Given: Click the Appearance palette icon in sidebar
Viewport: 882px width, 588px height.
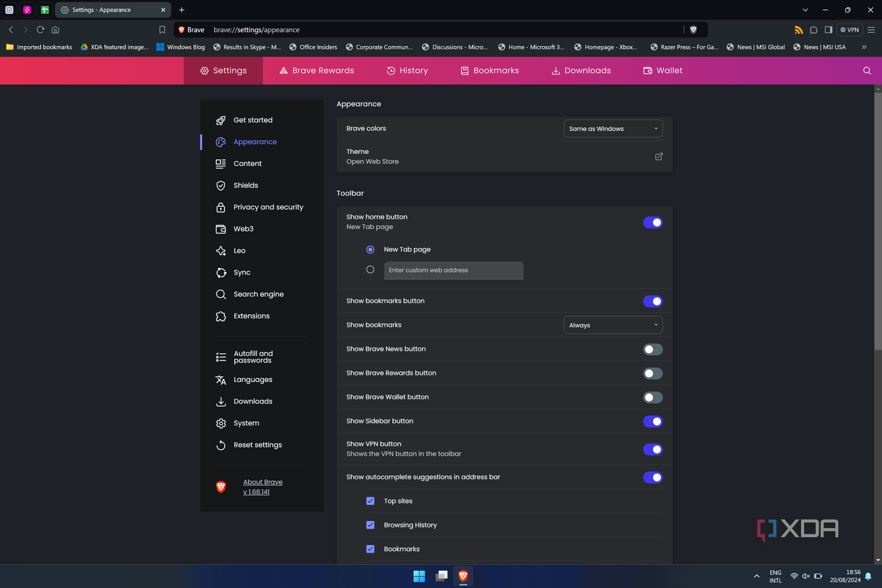Looking at the screenshot, I should 221,142.
